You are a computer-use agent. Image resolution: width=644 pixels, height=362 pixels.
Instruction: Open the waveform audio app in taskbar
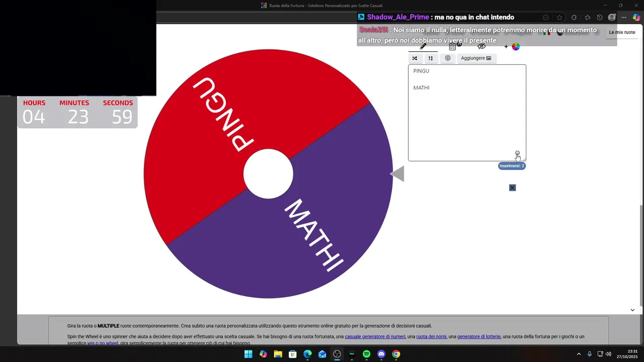point(352,354)
